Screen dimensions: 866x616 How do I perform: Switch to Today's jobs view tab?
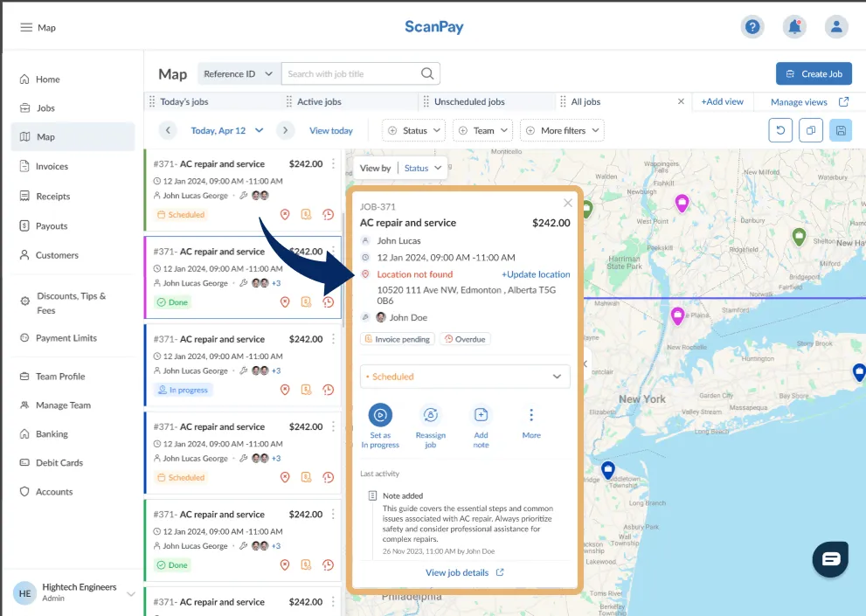point(184,101)
